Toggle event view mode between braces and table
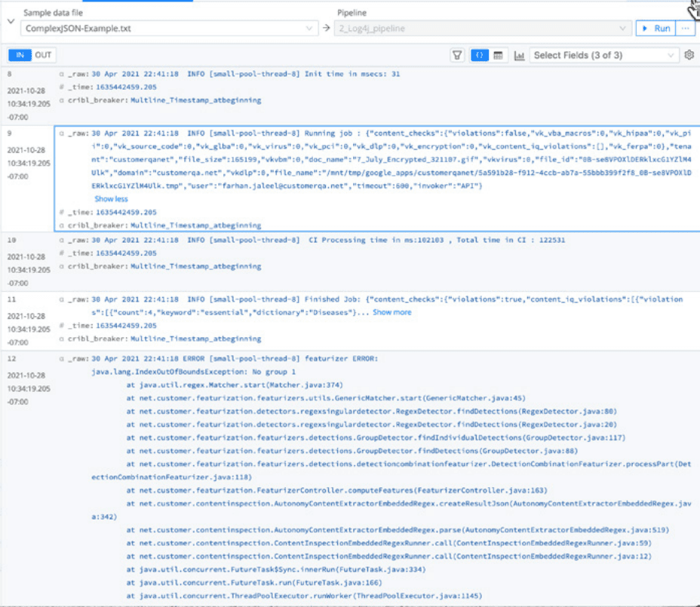Screen dimensions: 700x607 [x=490, y=54]
